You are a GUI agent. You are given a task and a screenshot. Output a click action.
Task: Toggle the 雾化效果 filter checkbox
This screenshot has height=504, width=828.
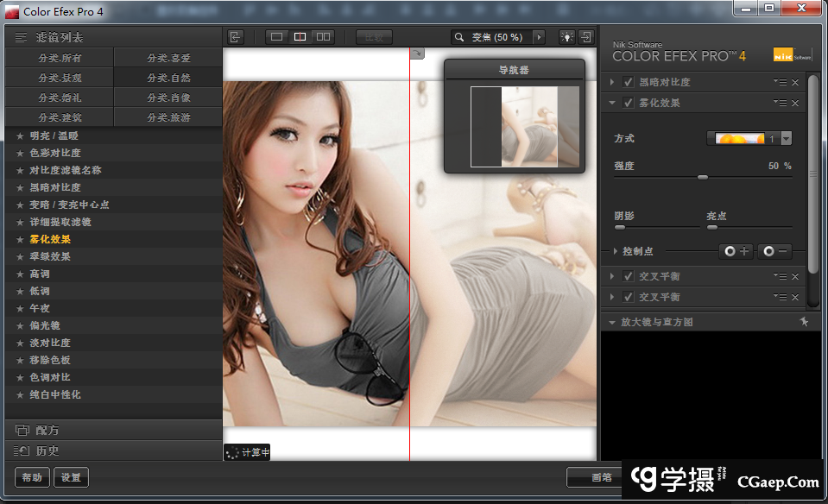pyautogui.click(x=628, y=103)
